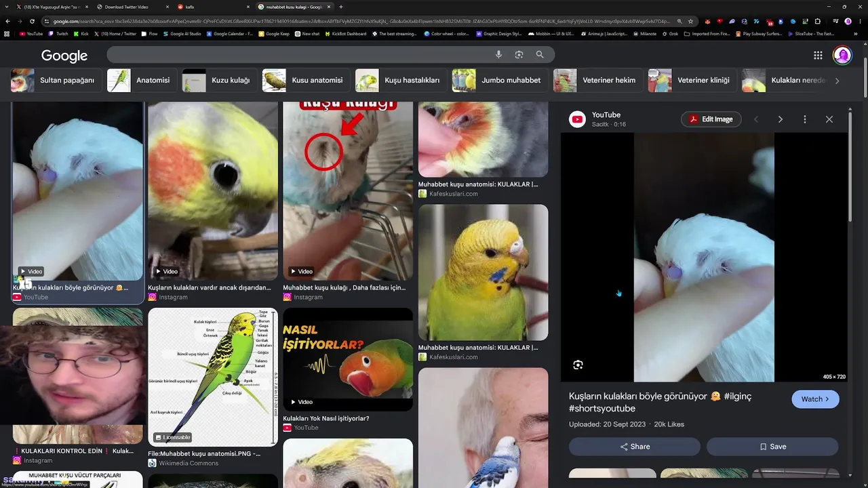Open the tab search dropdown arrow
This screenshot has height=488, width=868.
[x=7, y=7]
